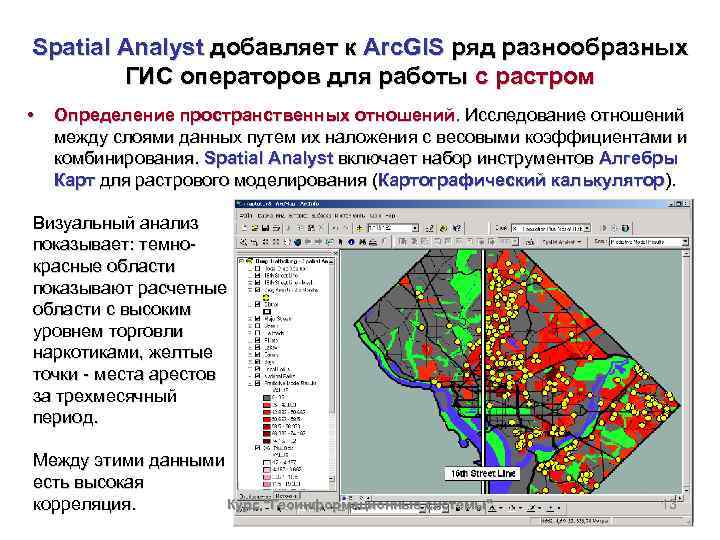Click the Full Extent globe icon
720x540 pixels.
pos(297,242)
